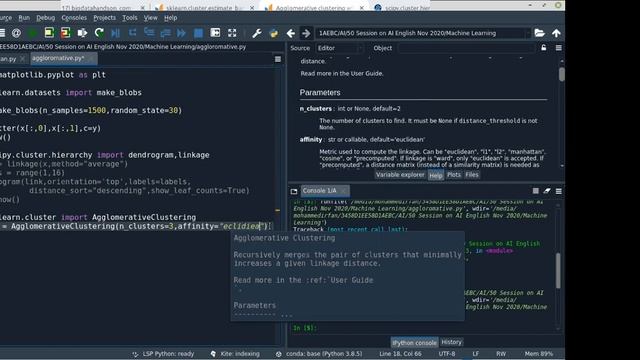The image size is (640, 360).
Task: Click the 'n_clusters' parameter name in Help
Action: [316, 109]
